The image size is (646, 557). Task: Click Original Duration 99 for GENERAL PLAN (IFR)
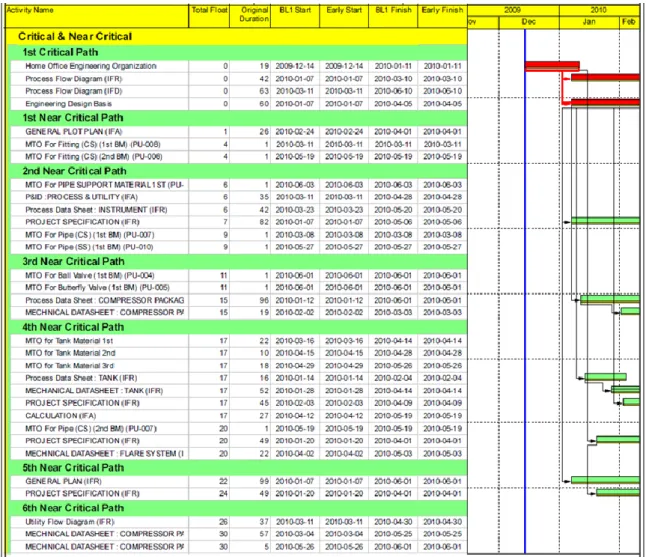tap(264, 481)
